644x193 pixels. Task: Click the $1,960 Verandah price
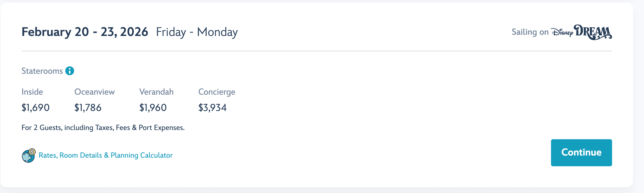(153, 108)
